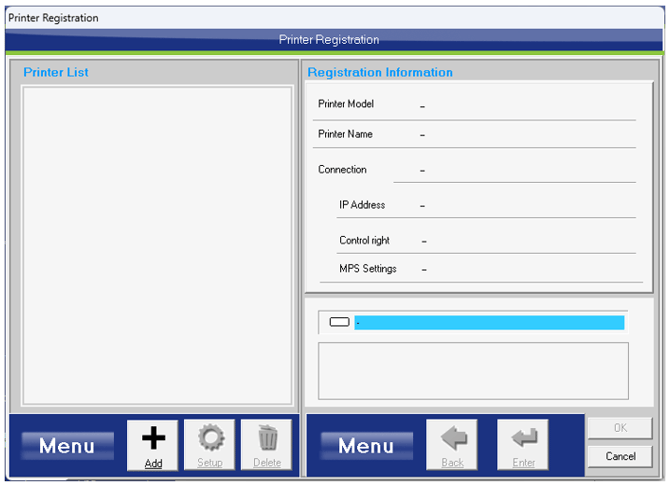Image resolution: width=670 pixels, height=485 pixels.
Task: Click inside the empty Printer List box
Action: [x=157, y=245]
